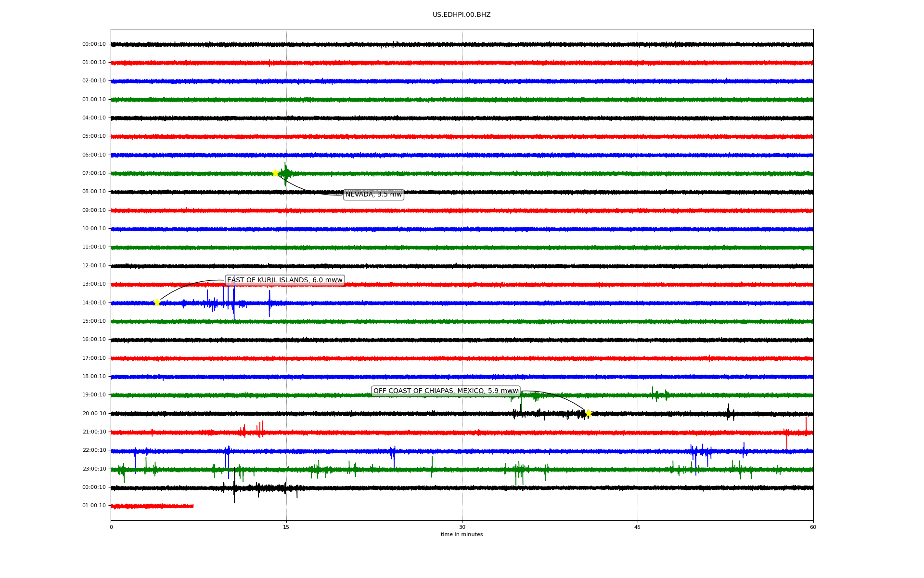Click the EAST OF KURIL ISLANDS, 6.0 mww label

click(x=285, y=280)
